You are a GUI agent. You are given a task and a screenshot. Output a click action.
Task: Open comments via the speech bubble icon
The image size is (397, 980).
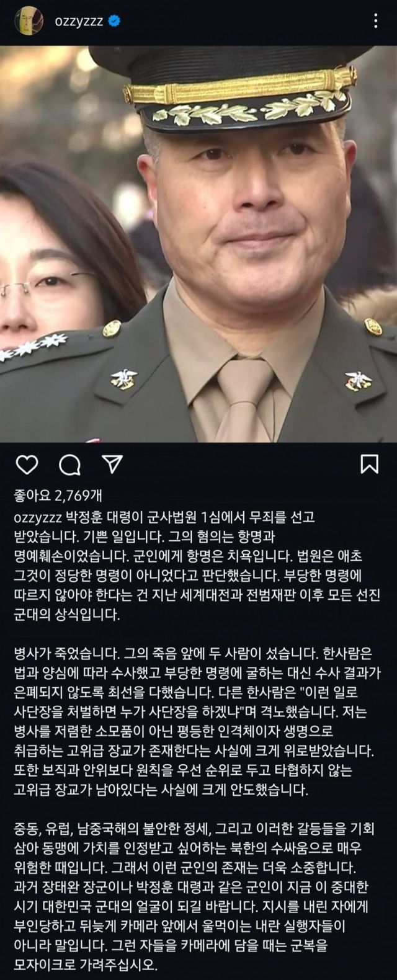(x=69, y=465)
